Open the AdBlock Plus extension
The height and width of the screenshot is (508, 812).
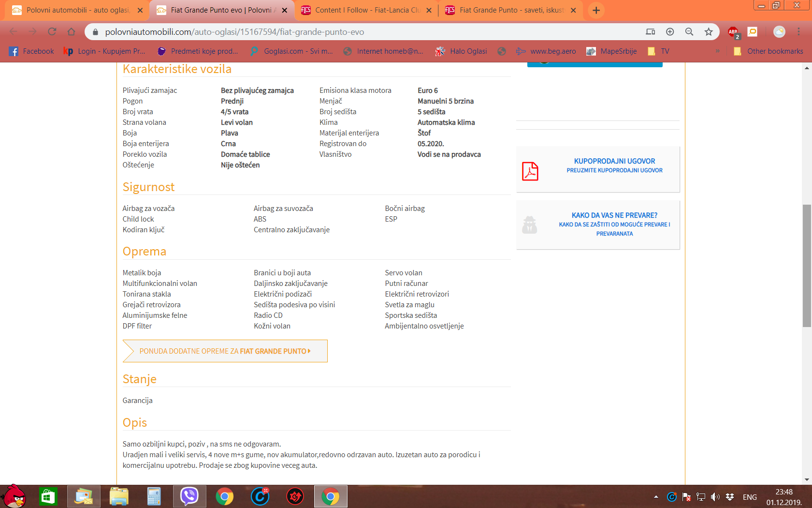click(734, 32)
